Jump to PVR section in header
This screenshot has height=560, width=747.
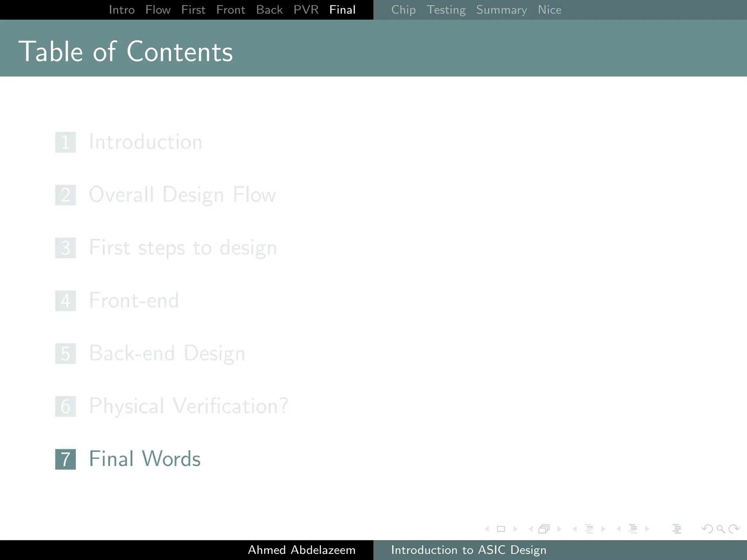point(306,10)
